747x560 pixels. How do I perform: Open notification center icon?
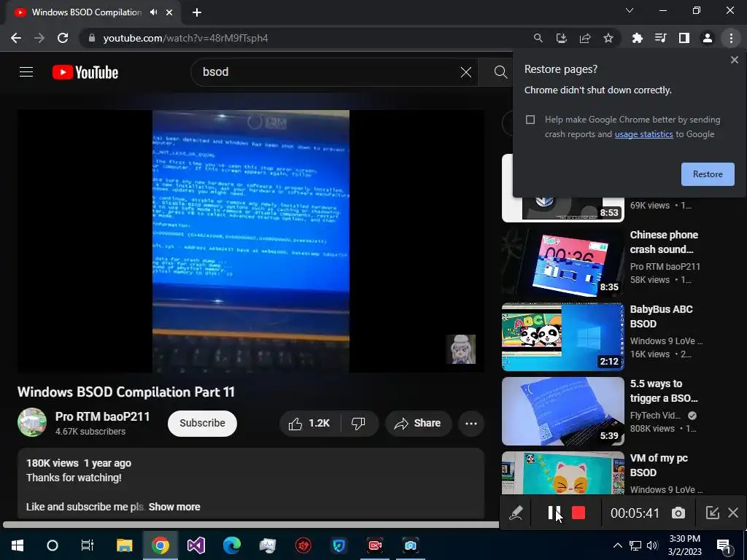click(x=724, y=545)
